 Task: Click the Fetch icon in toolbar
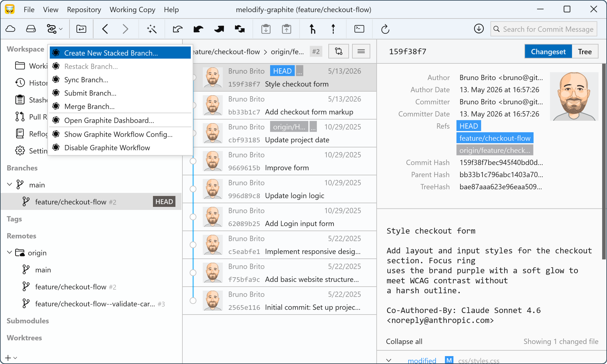coord(178,29)
